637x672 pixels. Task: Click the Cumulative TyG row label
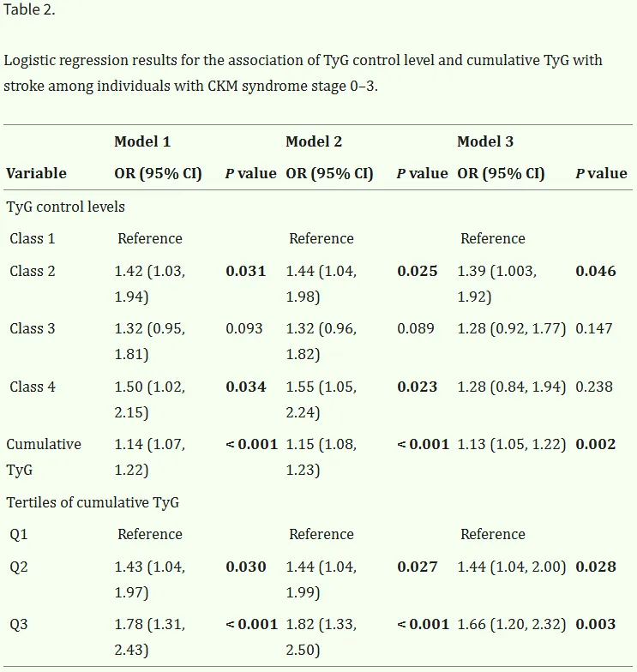click(44, 457)
